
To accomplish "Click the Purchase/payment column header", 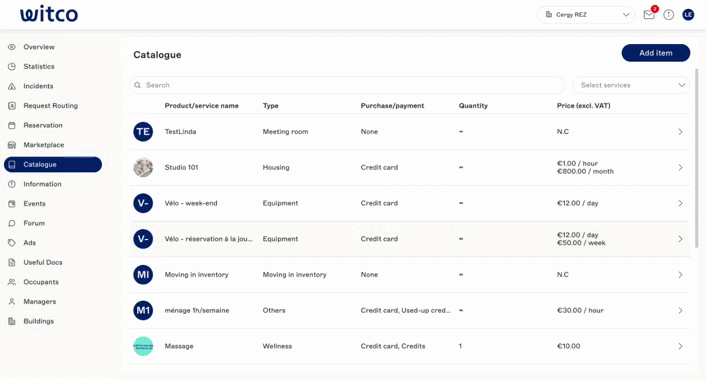I will [392, 106].
